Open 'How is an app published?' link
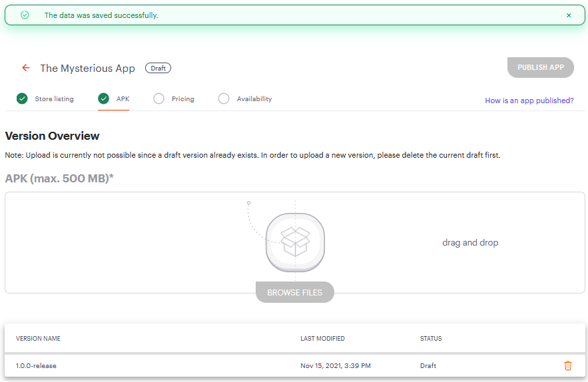The width and height of the screenshot is (588, 382). pyautogui.click(x=529, y=100)
